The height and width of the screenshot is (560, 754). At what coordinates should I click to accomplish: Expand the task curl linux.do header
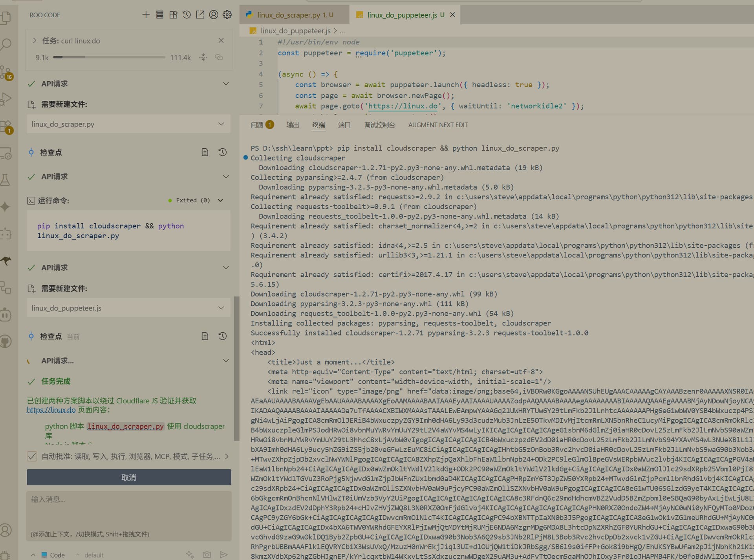point(35,40)
